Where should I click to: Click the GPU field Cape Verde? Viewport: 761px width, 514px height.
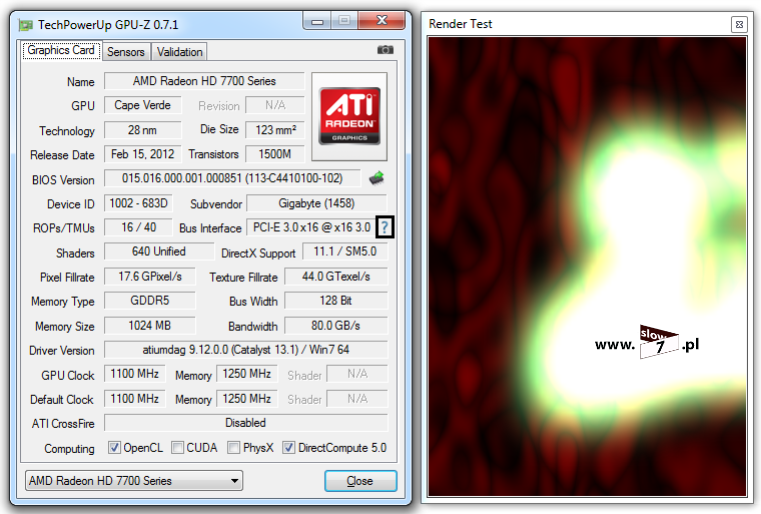[x=143, y=105]
